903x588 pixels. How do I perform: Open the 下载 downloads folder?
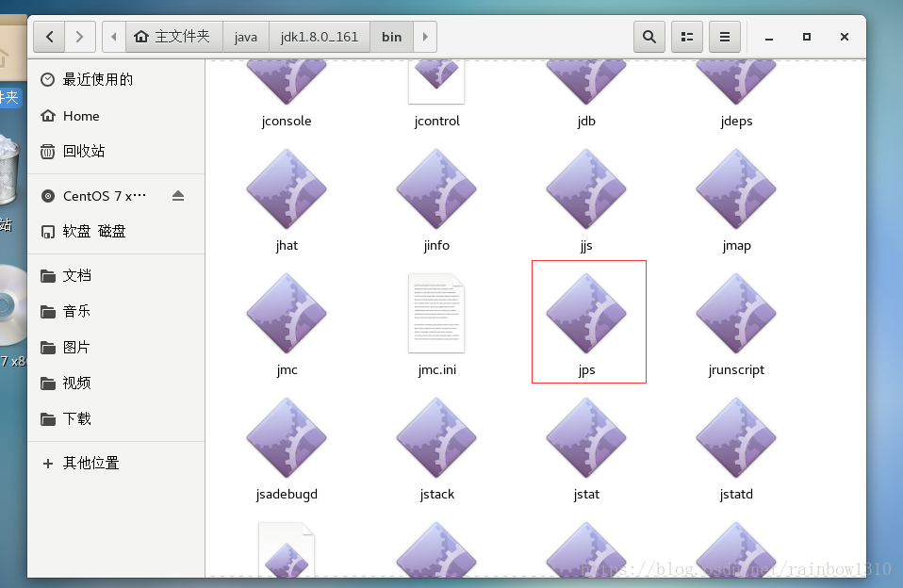(116, 418)
